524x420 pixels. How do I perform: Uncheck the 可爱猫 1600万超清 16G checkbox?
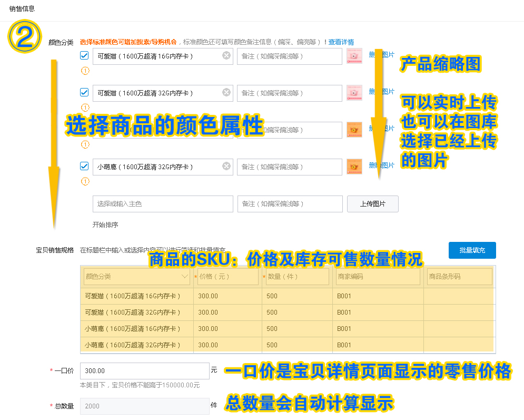tap(84, 55)
